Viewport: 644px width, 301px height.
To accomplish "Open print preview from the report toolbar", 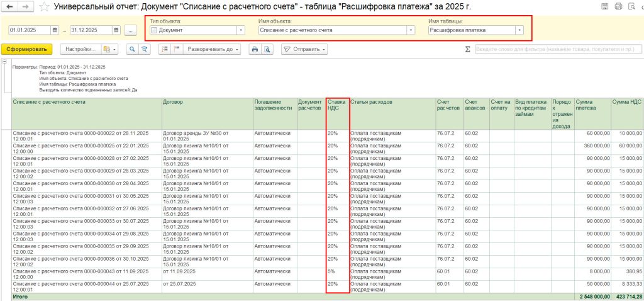I will click(267, 49).
